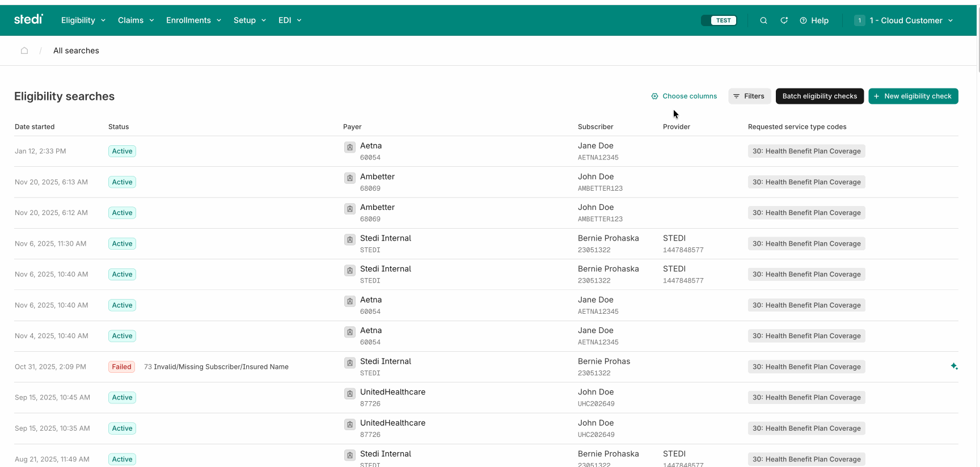Expand the Enrollments menu

[x=193, y=20]
